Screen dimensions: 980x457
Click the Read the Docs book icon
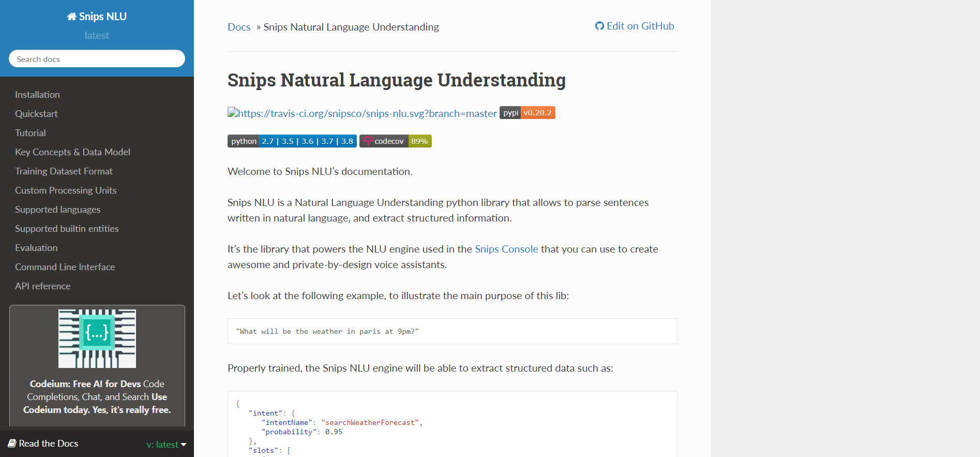[x=12, y=444]
